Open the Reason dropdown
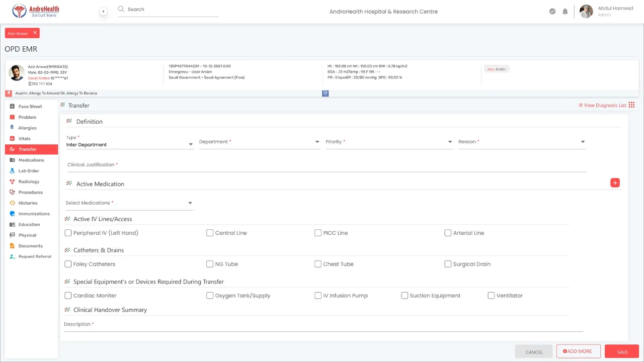Image resolution: width=644 pixels, height=362 pixels. point(522,142)
